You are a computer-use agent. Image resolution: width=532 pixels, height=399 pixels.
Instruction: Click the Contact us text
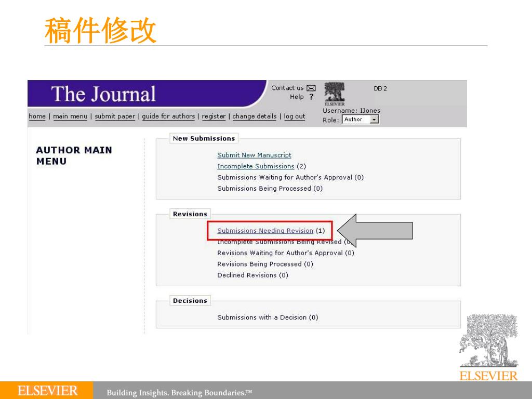[x=287, y=88]
